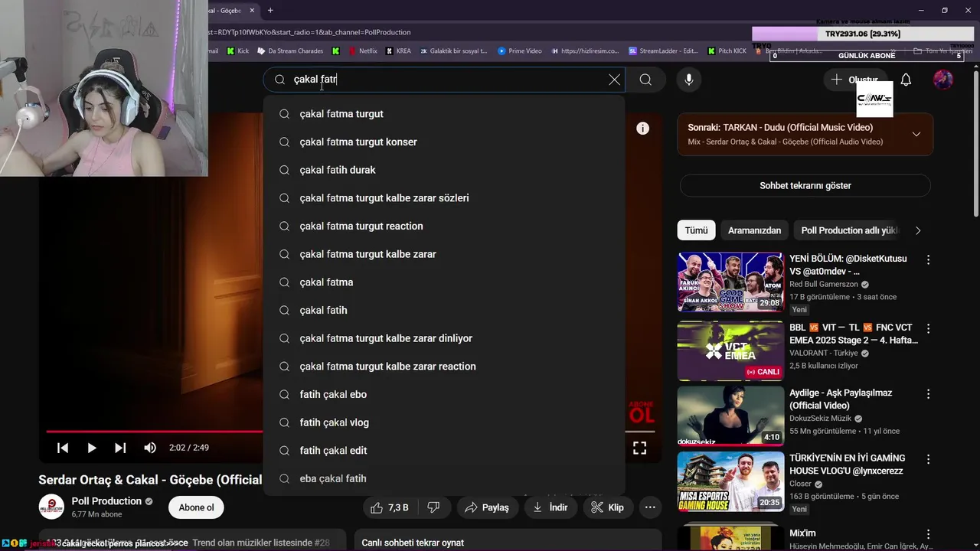Viewport: 980px width, 551px height.
Task: Open options for Gaming House Vlog video
Action: pyautogui.click(x=928, y=460)
